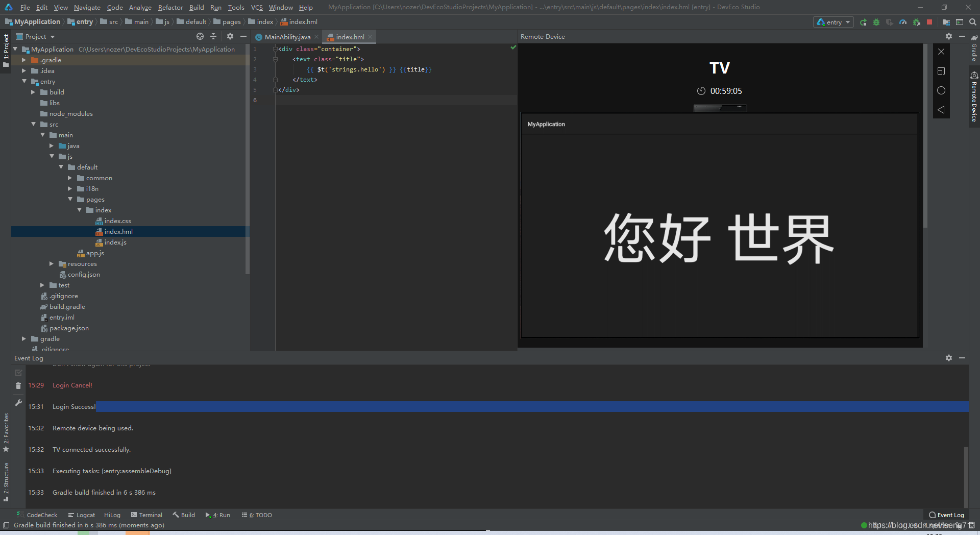Open the Analyze menu
The height and width of the screenshot is (535, 980).
tap(140, 7)
